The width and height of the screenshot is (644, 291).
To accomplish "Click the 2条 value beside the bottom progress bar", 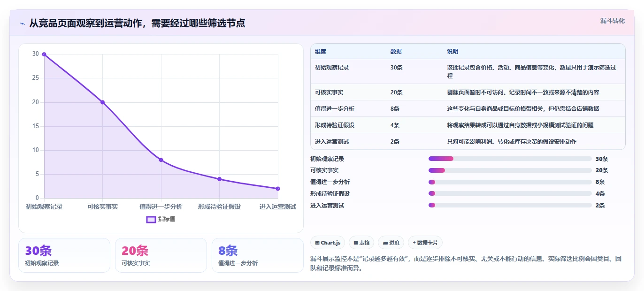I will point(600,205).
